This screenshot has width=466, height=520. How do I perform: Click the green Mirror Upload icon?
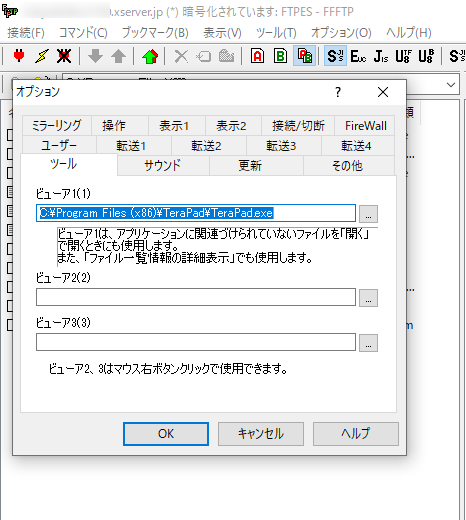150,56
